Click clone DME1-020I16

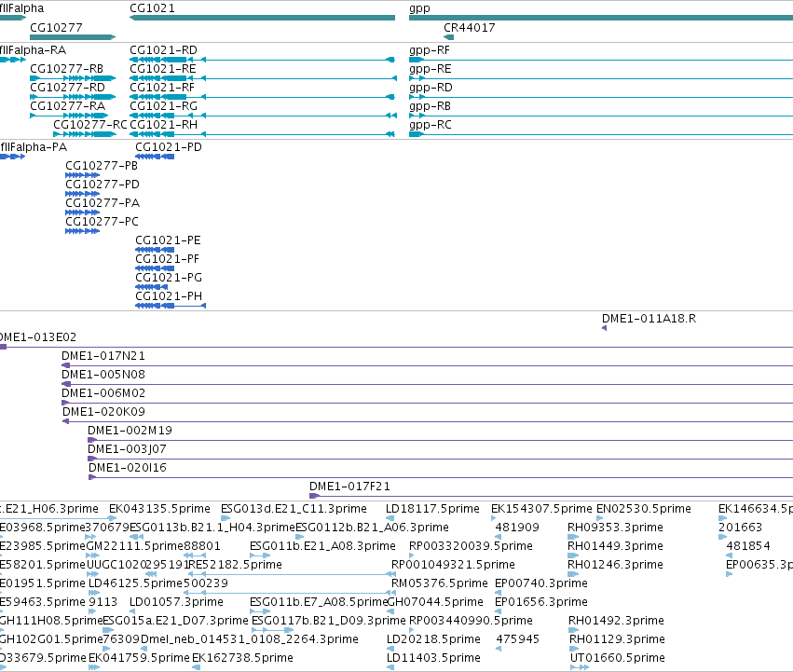click(x=441, y=477)
